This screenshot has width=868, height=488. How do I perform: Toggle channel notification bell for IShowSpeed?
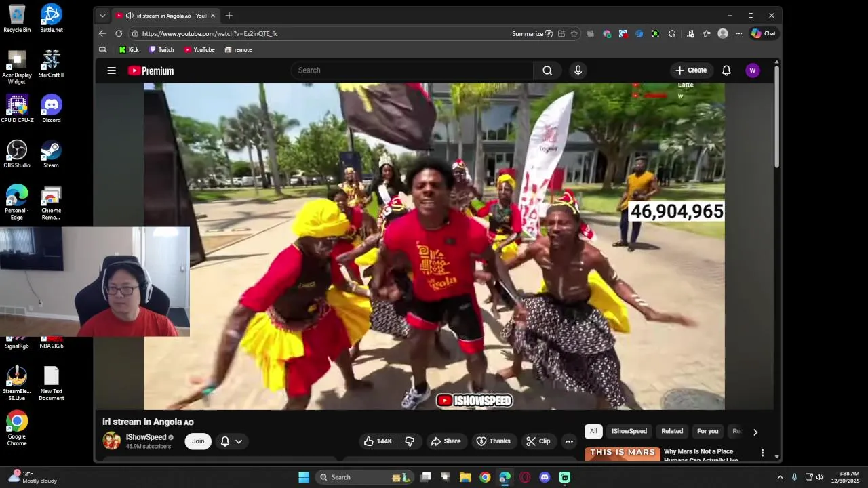[x=225, y=441]
